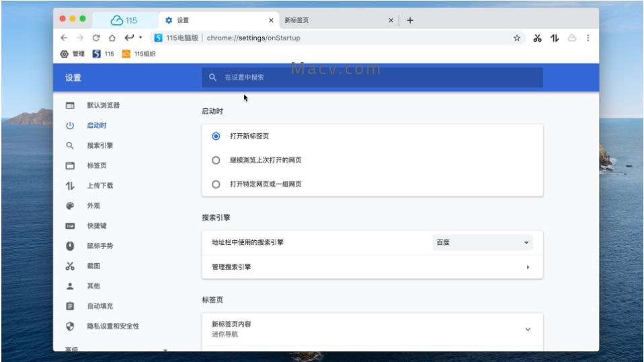Reload the current page
Viewport: 644px width, 362px height.
click(x=96, y=38)
